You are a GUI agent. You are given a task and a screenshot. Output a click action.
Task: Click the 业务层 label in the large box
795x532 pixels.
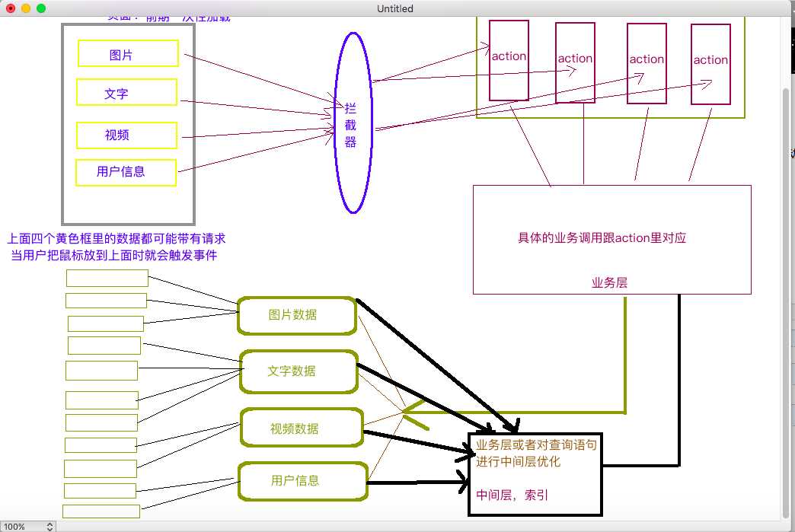pos(609,282)
